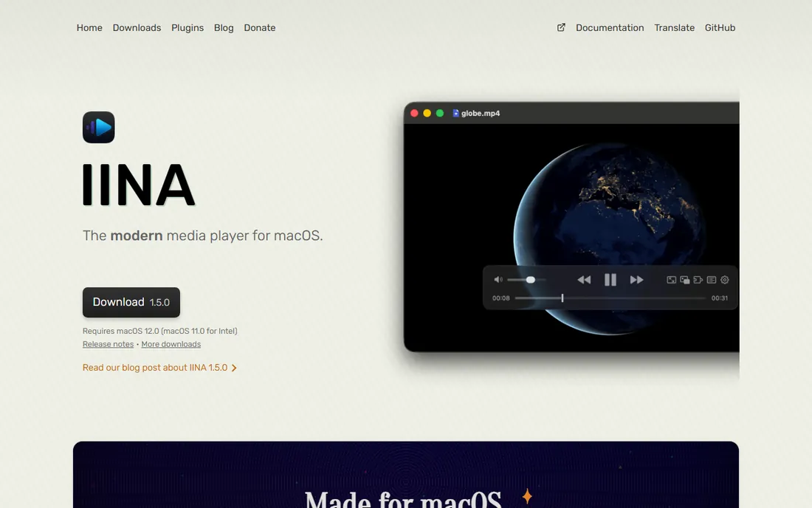Click the video-camera icon in player controls
Viewport: 812px width, 508px height.
[x=698, y=280]
